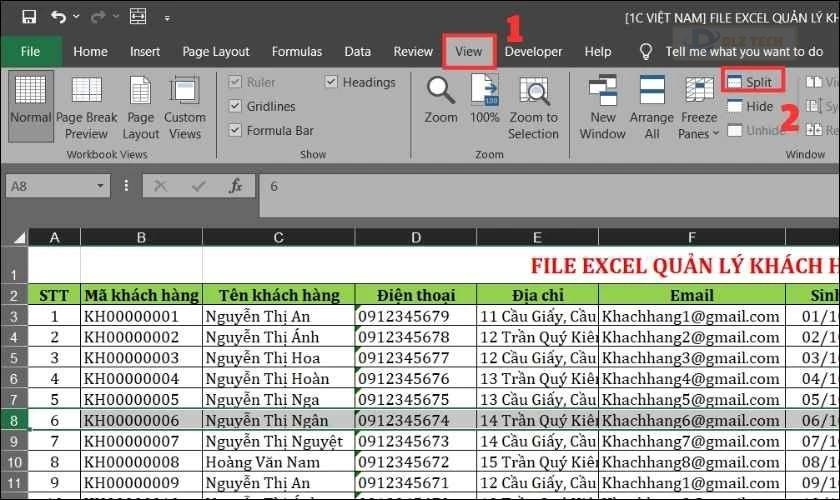Click the Undo arrow icon

pyautogui.click(x=58, y=17)
